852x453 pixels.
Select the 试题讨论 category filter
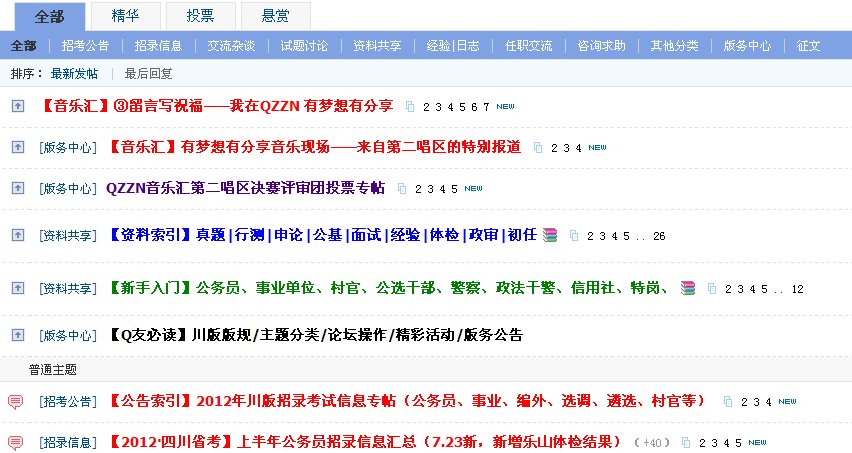coord(304,46)
